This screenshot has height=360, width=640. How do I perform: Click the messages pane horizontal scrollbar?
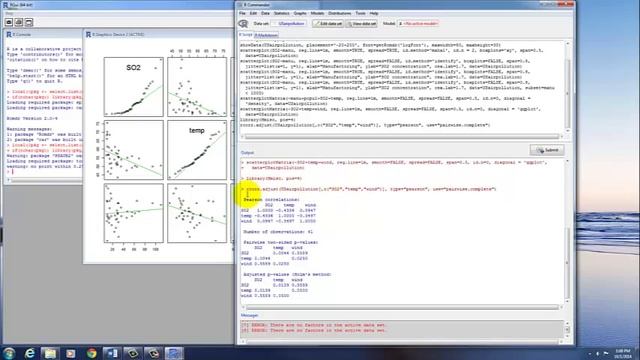402,342
